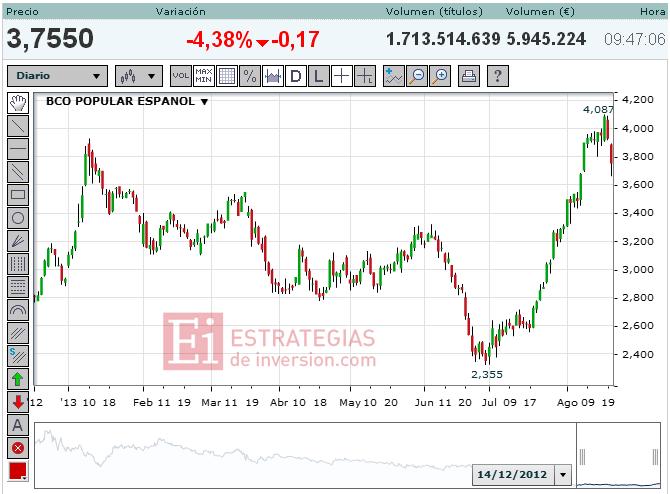Click the 1.713.514.639 volume figure

pyautogui.click(x=443, y=39)
